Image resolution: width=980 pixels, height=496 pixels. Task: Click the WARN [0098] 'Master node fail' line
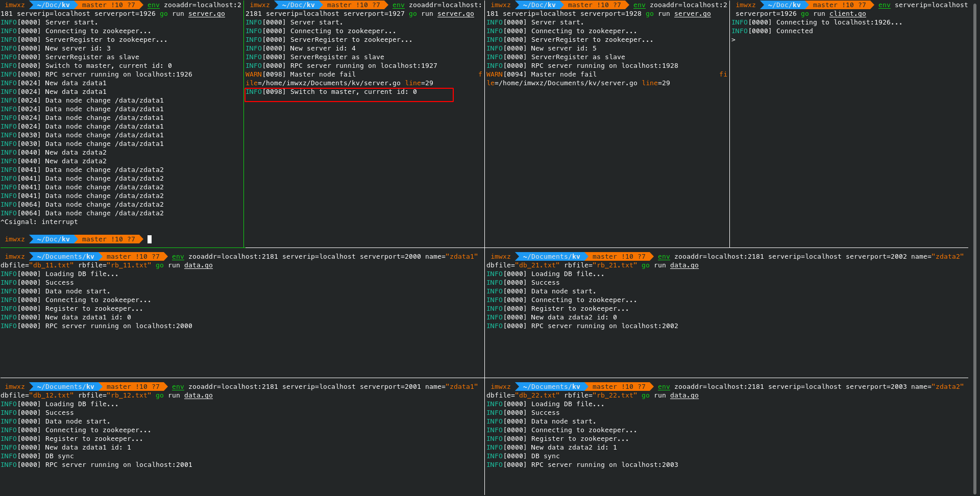(301, 75)
